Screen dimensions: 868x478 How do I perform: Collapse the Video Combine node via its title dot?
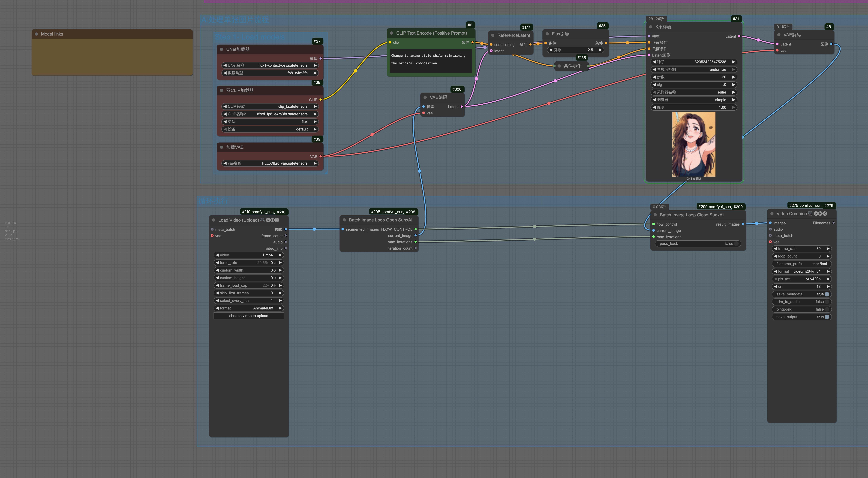click(772, 214)
